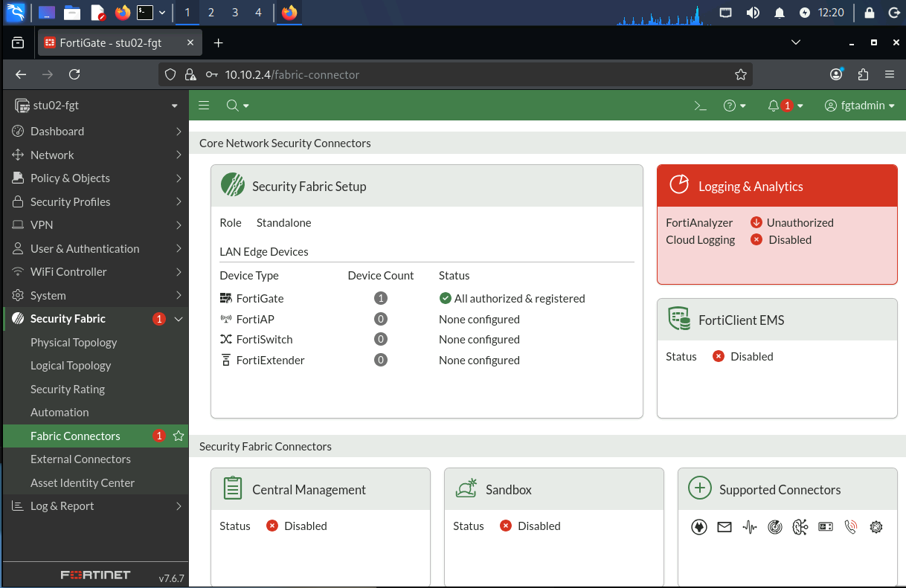Open the fgtadmin user menu

[x=859, y=106]
